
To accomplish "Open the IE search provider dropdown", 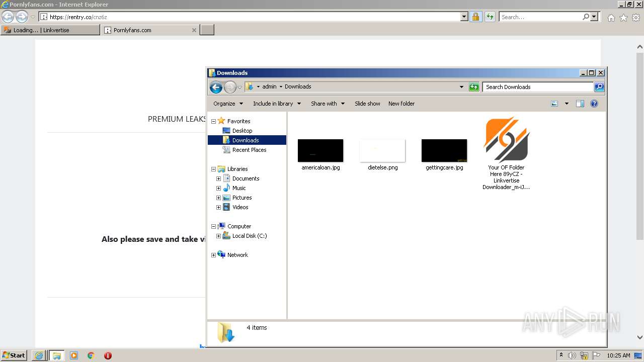I will point(594,17).
